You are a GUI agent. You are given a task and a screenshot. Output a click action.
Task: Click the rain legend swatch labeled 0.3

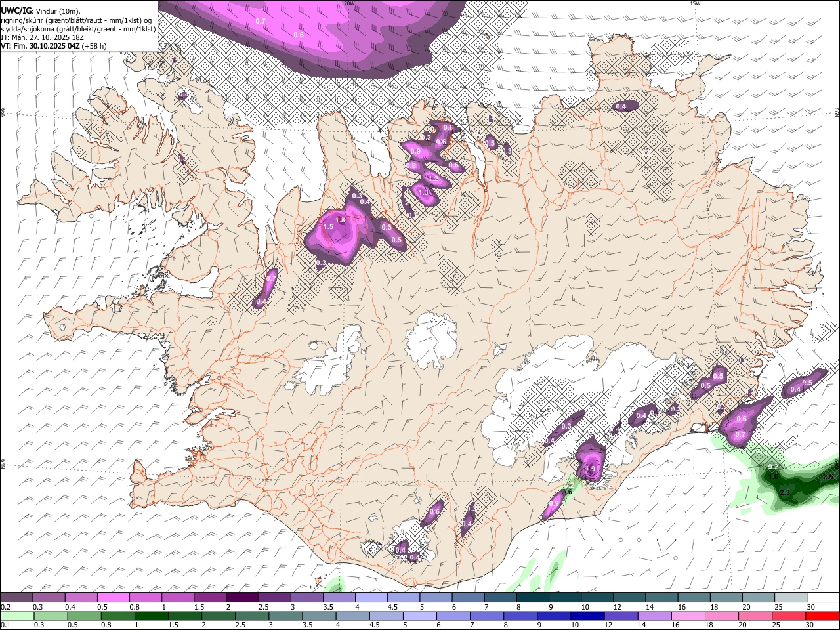[x=51, y=616]
